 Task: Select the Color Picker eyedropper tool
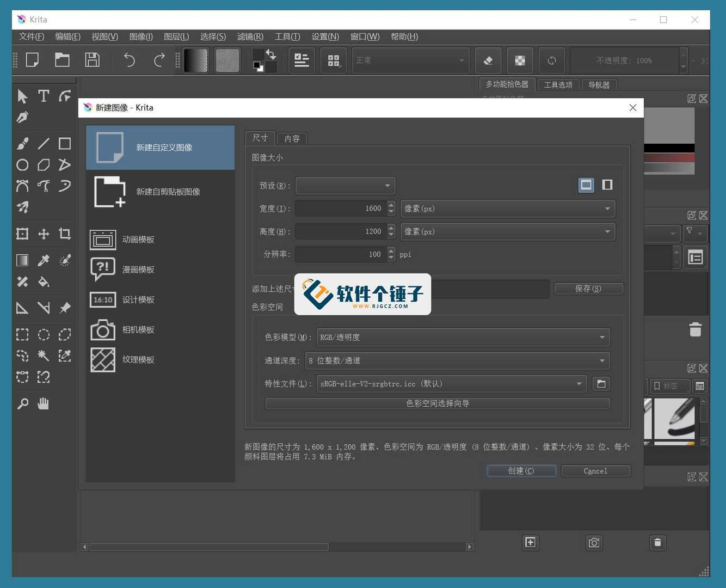(44, 260)
